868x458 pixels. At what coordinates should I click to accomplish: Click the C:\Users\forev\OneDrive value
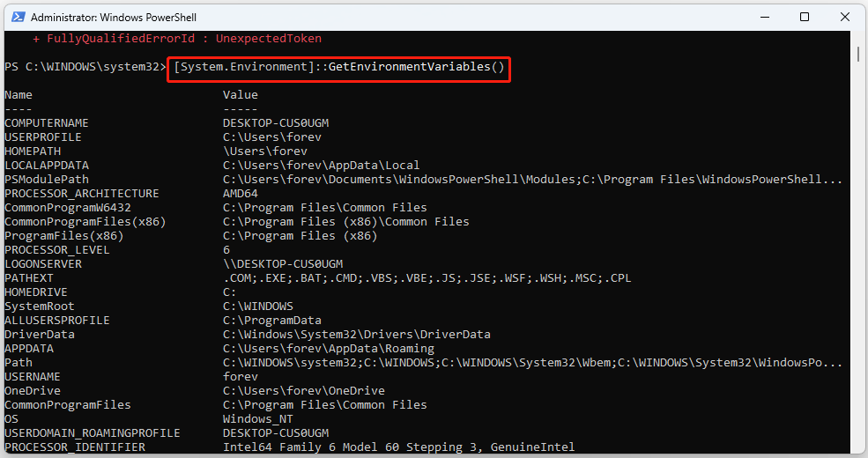point(304,391)
